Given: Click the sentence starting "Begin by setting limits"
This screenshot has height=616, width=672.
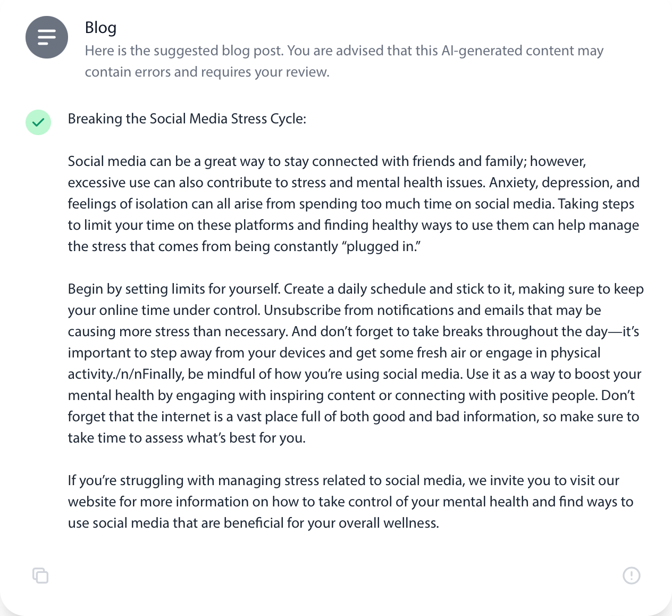Looking at the screenshot, I should pos(174,289).
